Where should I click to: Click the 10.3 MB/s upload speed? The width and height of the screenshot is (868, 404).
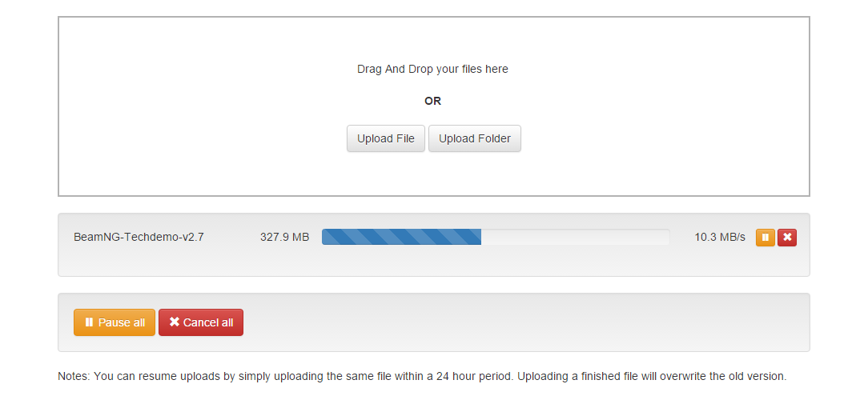720,238
